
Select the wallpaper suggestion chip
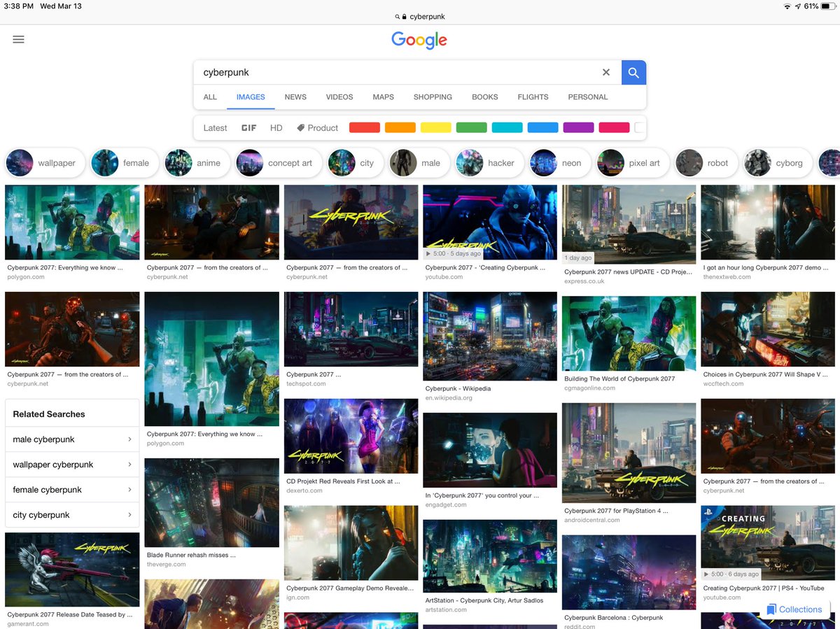click(45, 163)
